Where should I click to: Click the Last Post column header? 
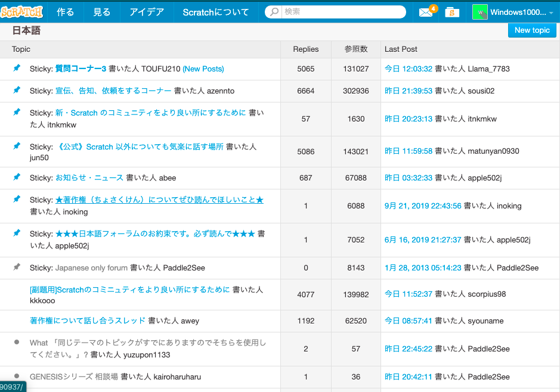[401, 49]
